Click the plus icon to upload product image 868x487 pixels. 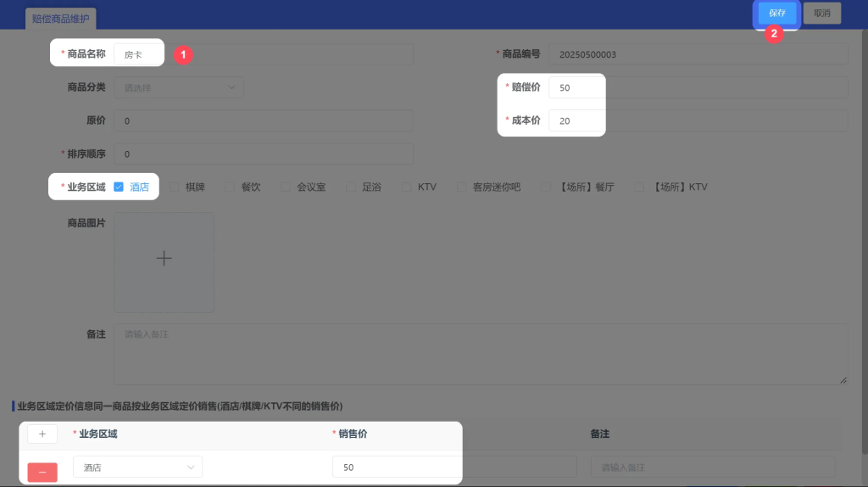164,260
